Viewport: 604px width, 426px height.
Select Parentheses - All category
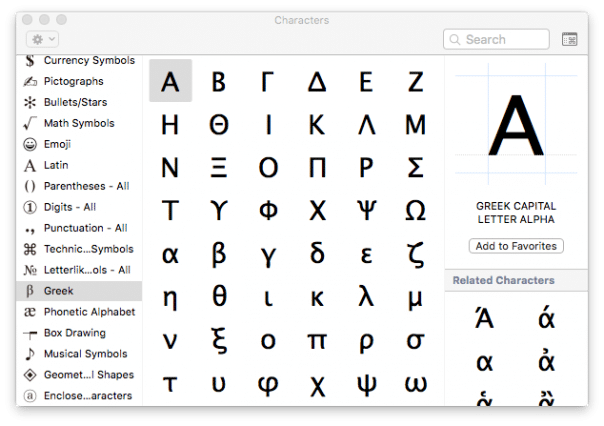(x=79, y=186)
